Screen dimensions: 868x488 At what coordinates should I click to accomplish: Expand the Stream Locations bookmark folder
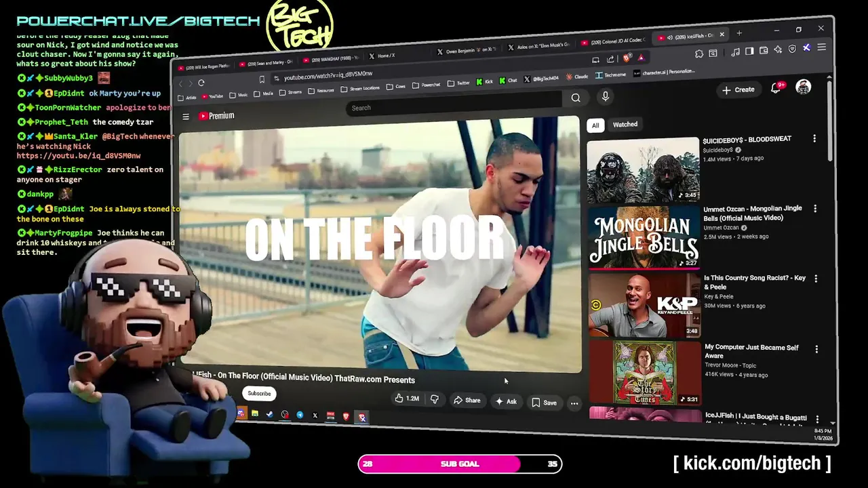[360, 89]
